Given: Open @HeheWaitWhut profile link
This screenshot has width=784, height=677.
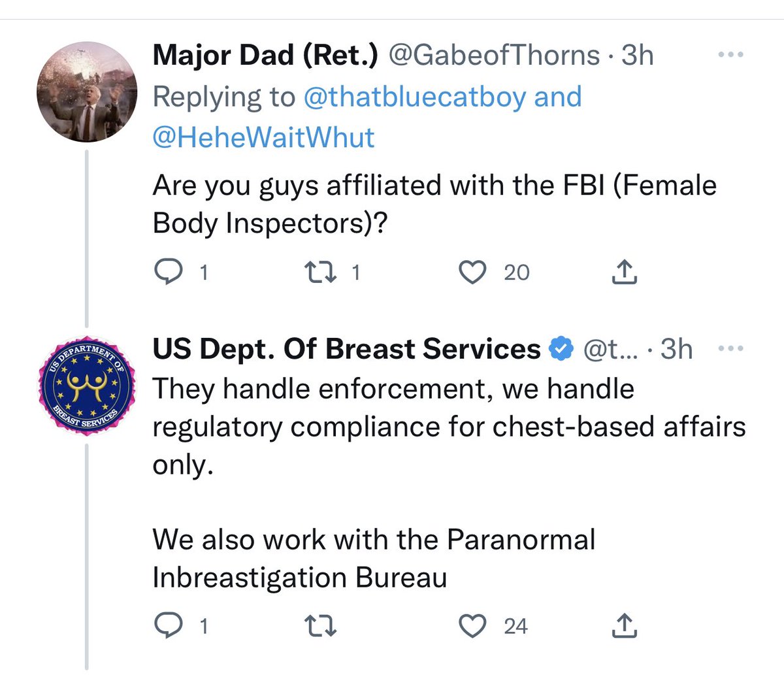Looking at the screenshot, I should [263, 137].
